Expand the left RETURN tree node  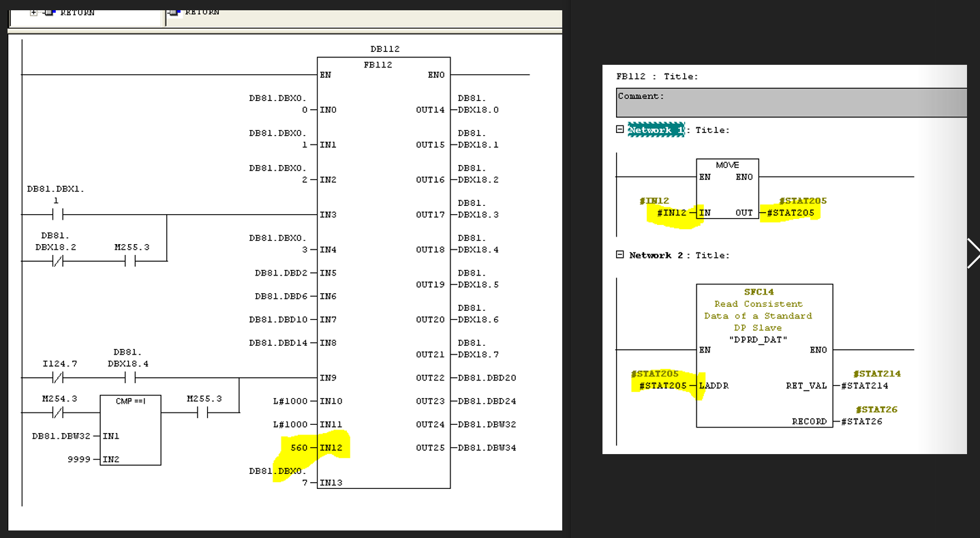[x=33, y=12]
